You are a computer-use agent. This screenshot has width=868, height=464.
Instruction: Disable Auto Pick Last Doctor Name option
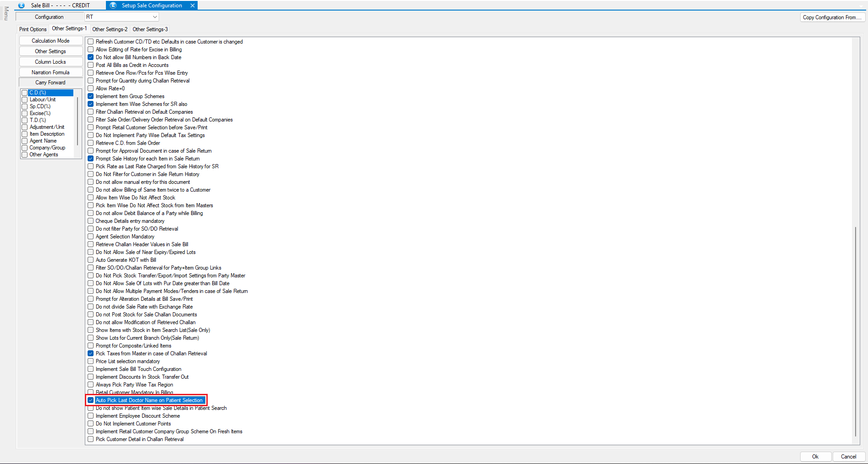(91, 400)
